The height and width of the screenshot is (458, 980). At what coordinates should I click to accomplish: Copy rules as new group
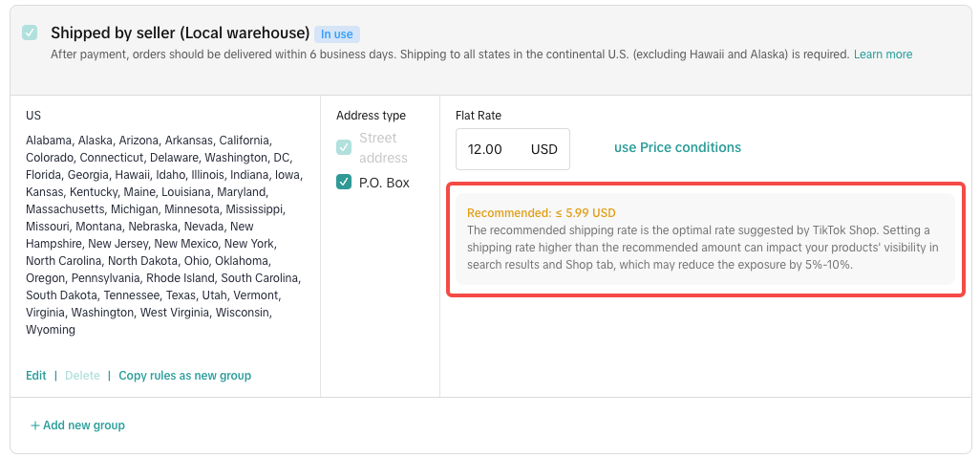coord(184,376)
